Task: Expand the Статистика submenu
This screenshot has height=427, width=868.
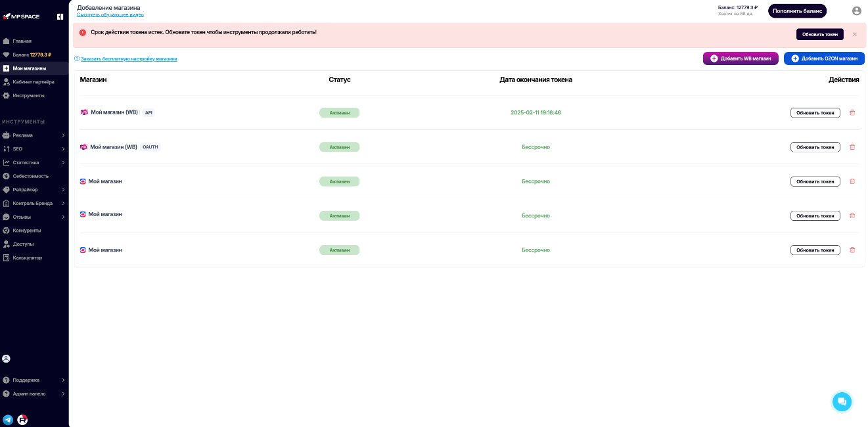Action: tap(33, 162)
